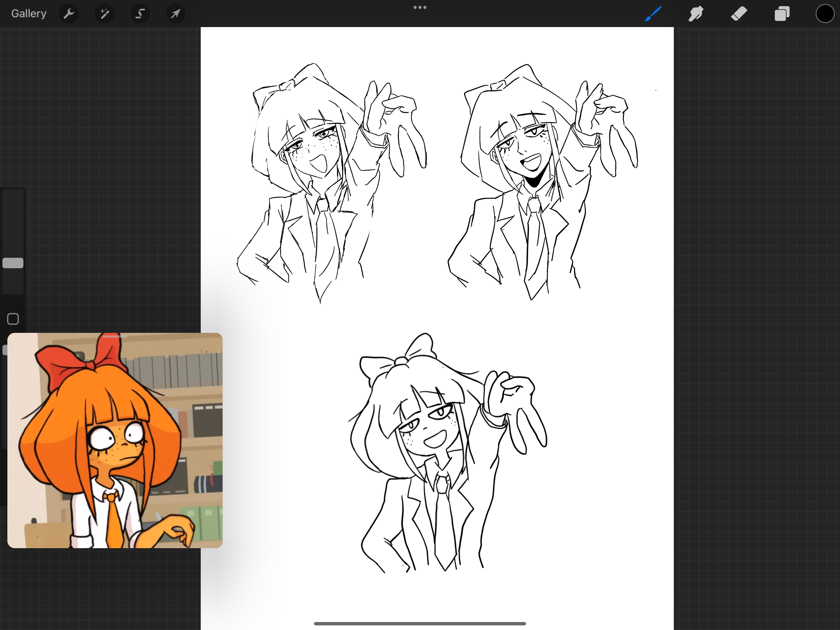Return to the Gallery
Screen dimensions: 840x630
tap(29, 14)
